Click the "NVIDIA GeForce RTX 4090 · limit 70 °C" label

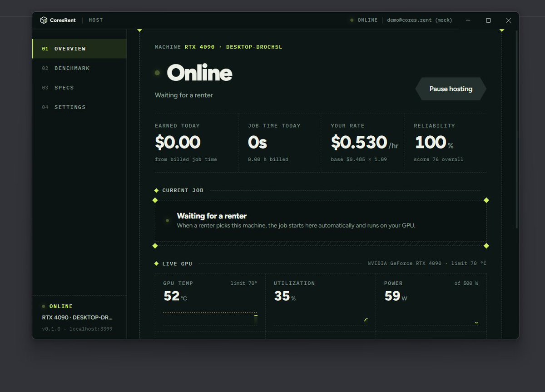(x=427, y=263)
